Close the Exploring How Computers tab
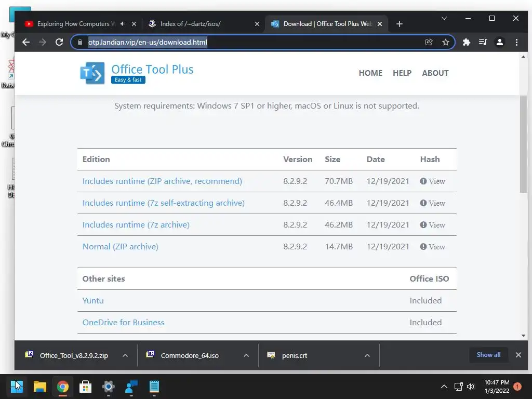Image resolution: width=532 pixels, height=399 pixels. pos(134,24)
